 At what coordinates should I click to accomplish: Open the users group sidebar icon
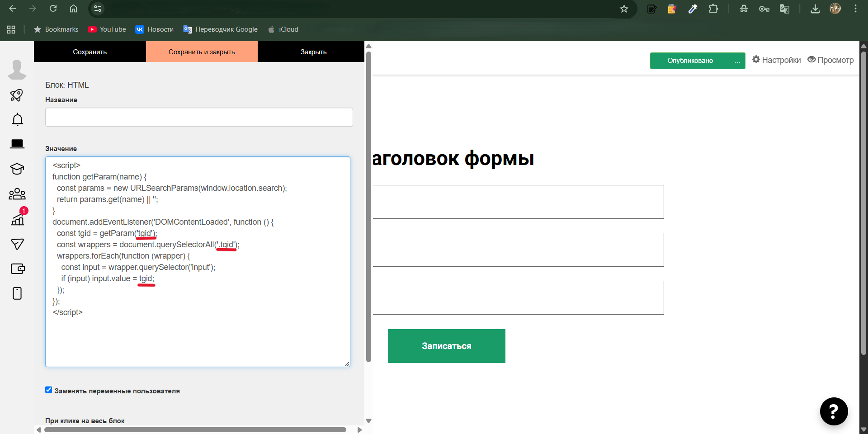[x=17, y=194]
